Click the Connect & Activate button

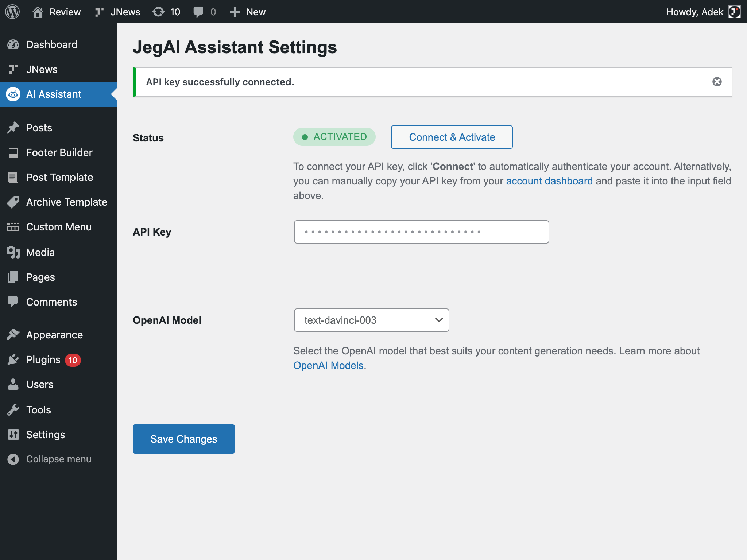452,137
